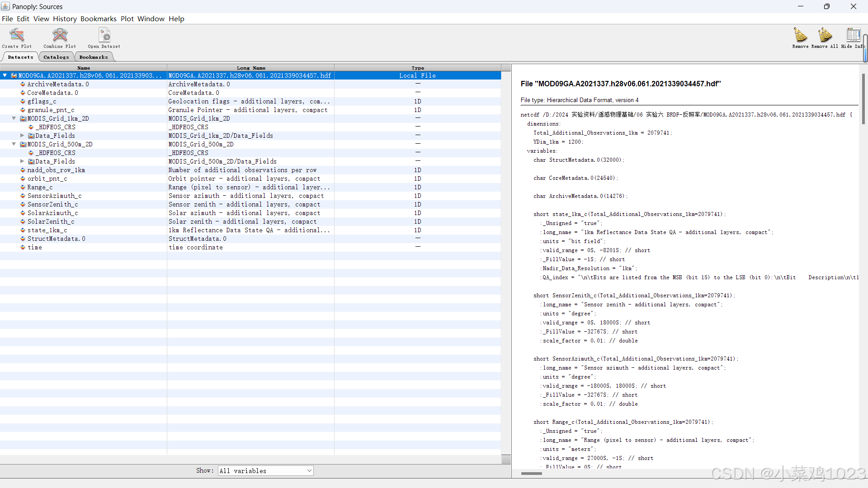The image size is (868, 488).
Task: Select the gflags_c variable icon
Action: [x=23, y=102]
